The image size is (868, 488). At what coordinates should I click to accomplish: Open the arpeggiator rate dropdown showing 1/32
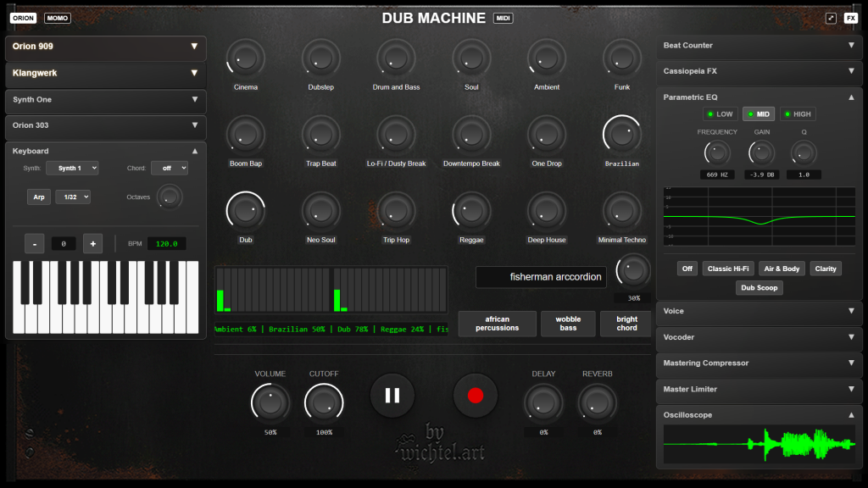[72, 197]
